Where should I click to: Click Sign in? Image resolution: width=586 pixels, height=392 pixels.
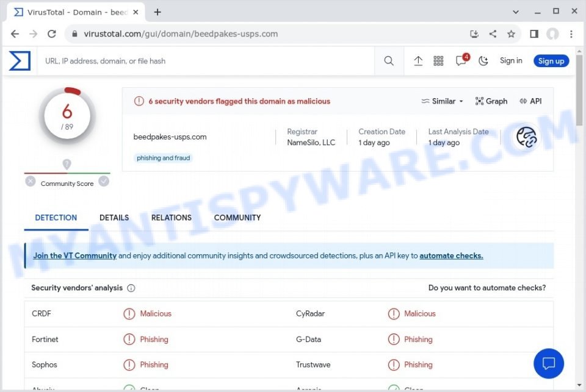(x=511, y=60)
